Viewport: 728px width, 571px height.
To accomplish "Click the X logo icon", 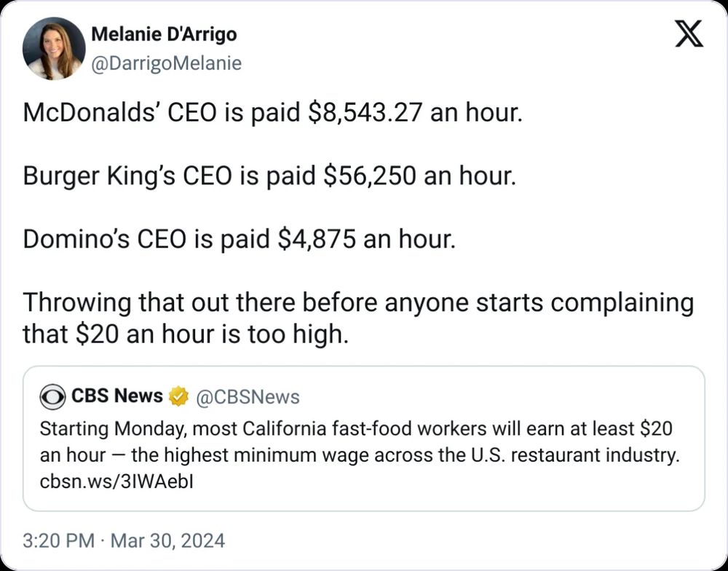I will point(689,34).
